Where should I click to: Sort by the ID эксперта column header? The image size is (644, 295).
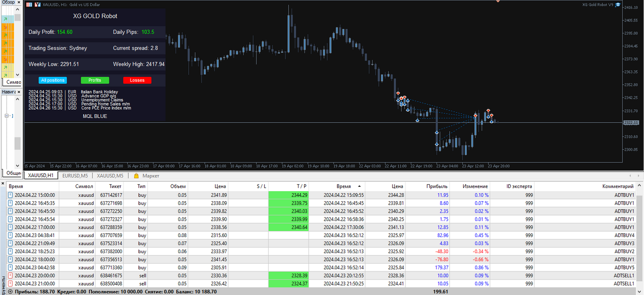[x=512, y=186]
